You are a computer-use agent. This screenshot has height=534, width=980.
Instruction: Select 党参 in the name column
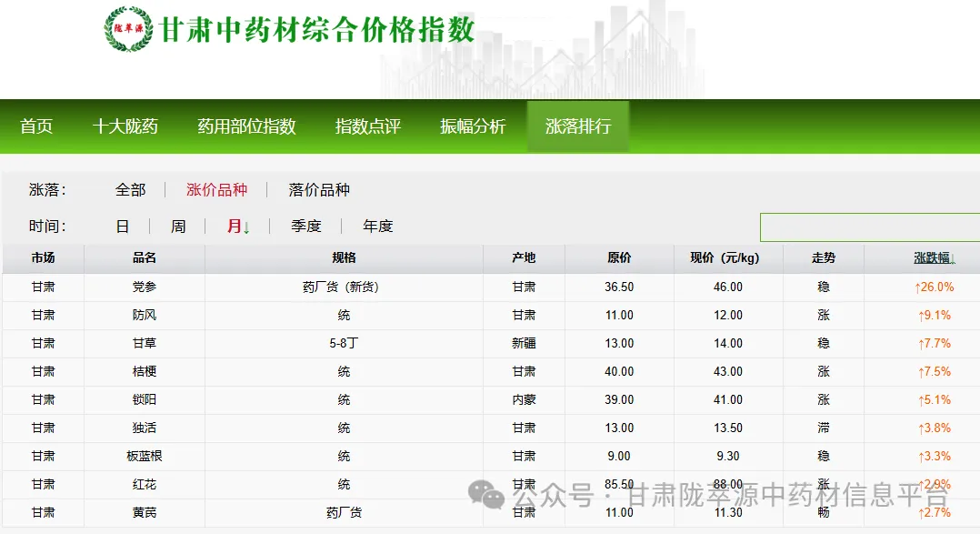click(x=145, y=287)
